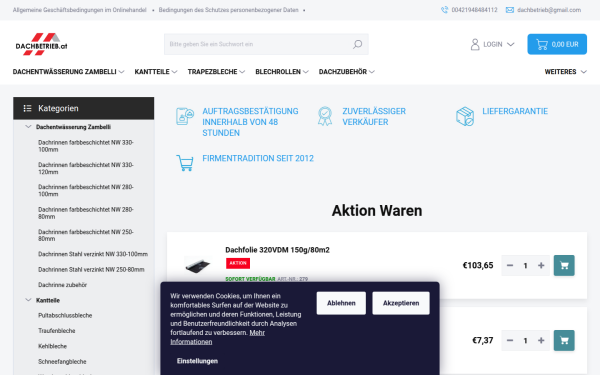
Task: Click the search magnifier icon
Action: tap(357, 44)
